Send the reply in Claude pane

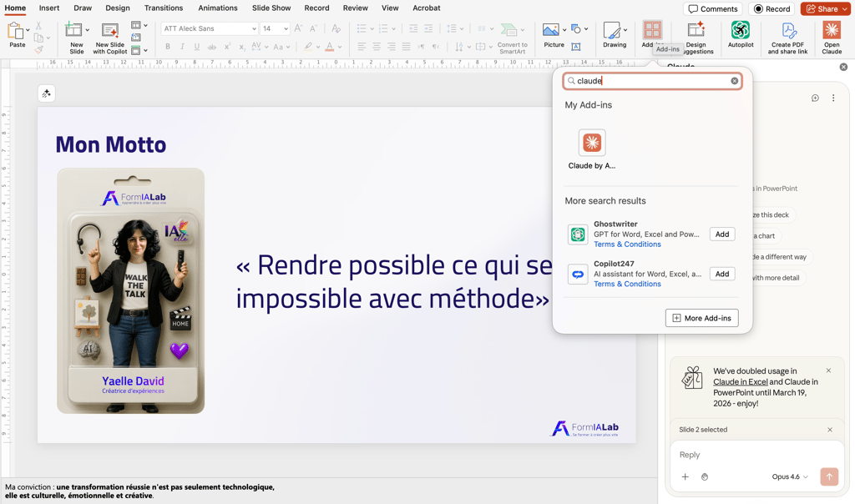pyautogui.click(x=829, y=476)
